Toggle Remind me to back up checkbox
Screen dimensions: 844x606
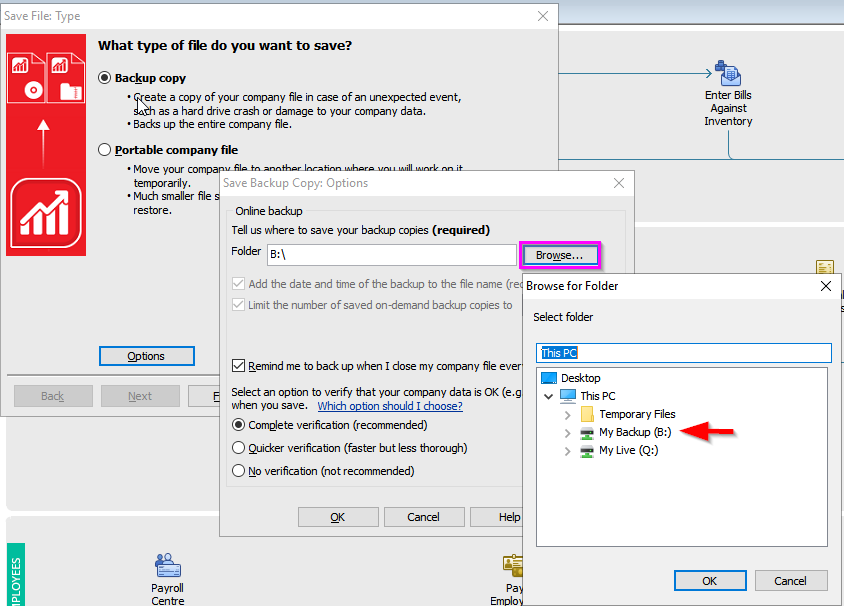pos(238,366)
